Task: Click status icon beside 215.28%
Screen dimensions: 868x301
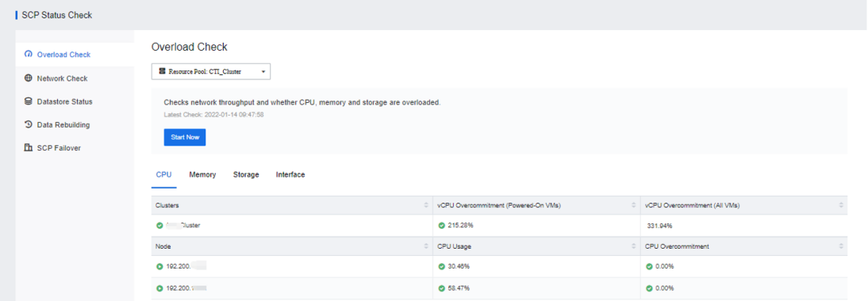Action: click(x=442, y=225)
